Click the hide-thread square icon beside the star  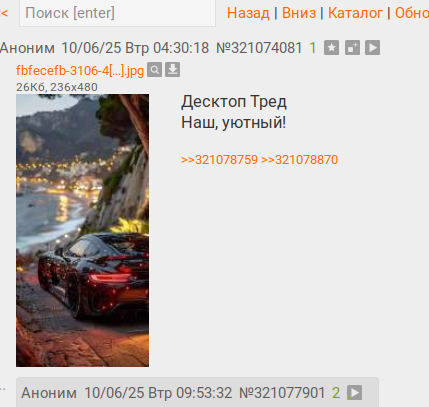pos(352,48)
